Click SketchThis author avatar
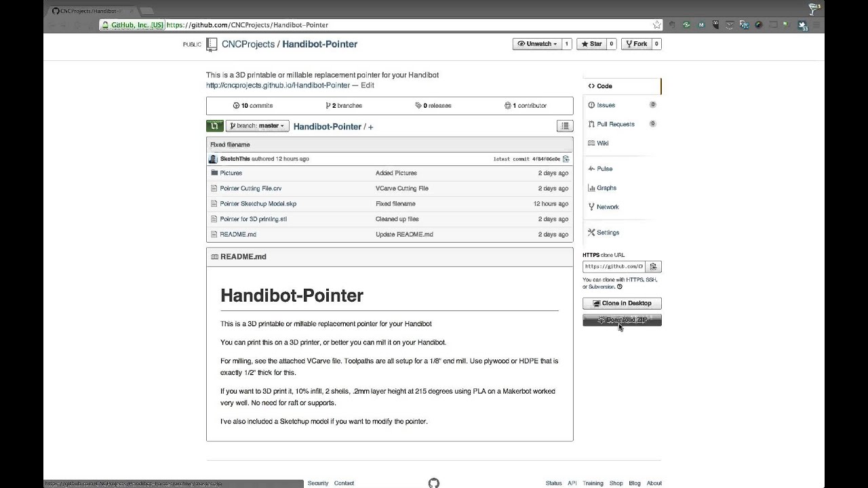 (213, 159)
